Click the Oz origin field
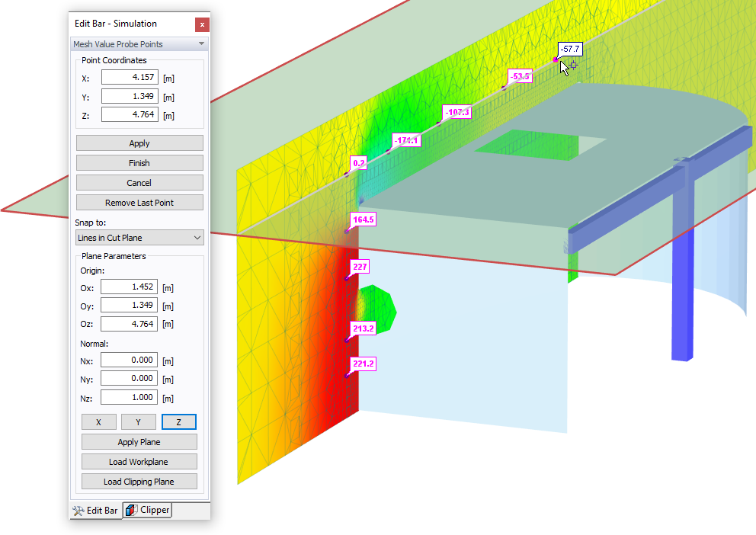The height and width of the screenshot is (535, 756). (129, 324)
